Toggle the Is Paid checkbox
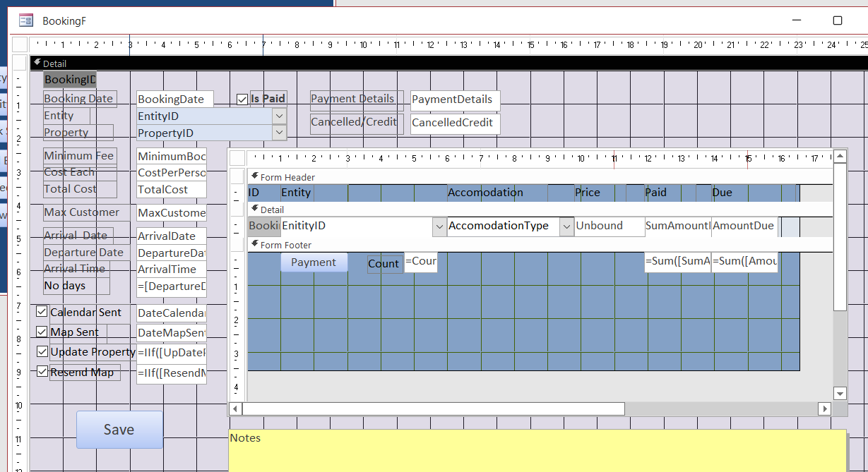868x472 pixels. [242, 99]
